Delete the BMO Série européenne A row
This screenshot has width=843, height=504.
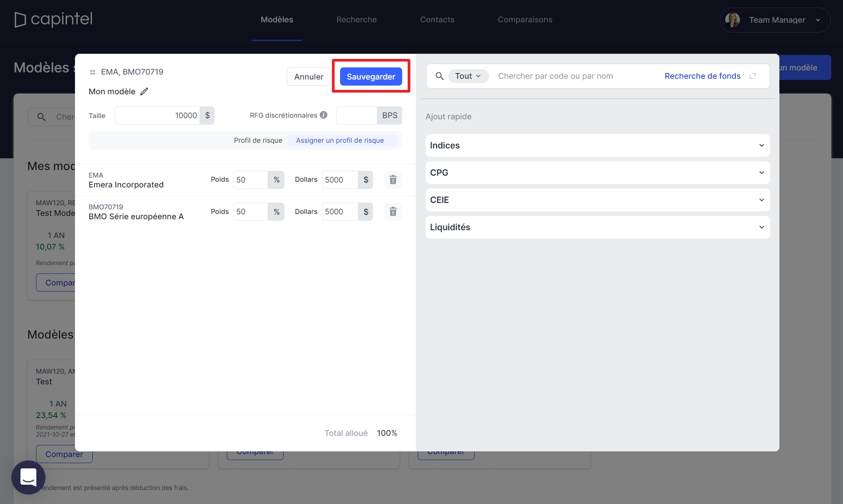(x=393, y=212)
